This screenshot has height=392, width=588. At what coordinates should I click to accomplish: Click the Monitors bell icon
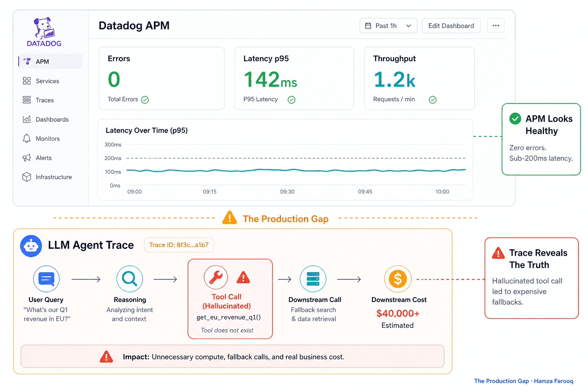click(x=27, y=139)
